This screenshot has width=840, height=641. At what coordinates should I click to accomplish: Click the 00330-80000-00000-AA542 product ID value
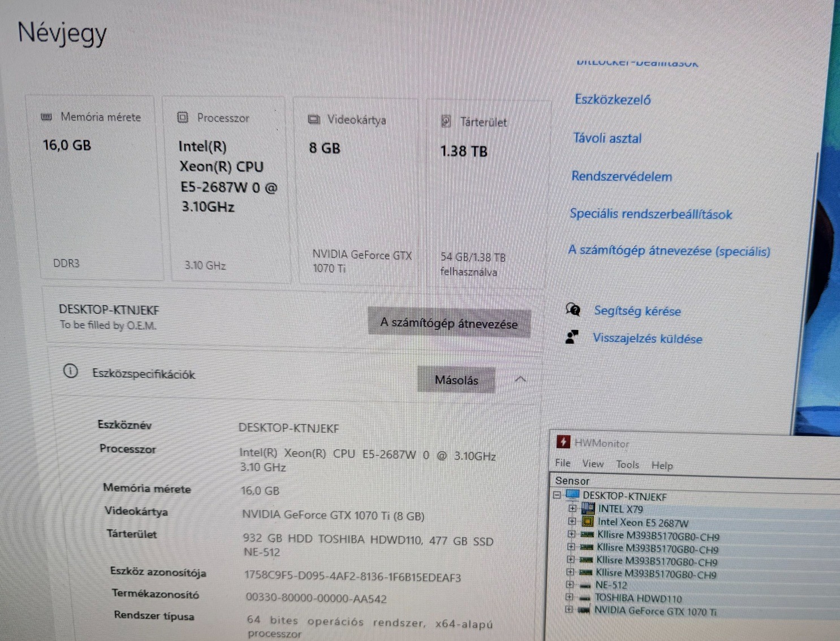pos(316,598)
